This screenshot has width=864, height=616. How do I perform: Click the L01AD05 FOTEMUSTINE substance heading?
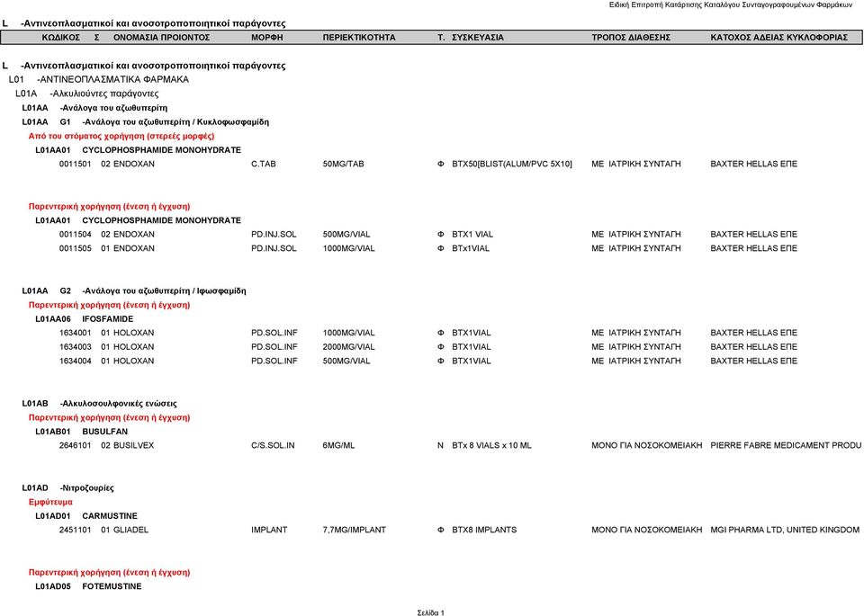point(88,586)
